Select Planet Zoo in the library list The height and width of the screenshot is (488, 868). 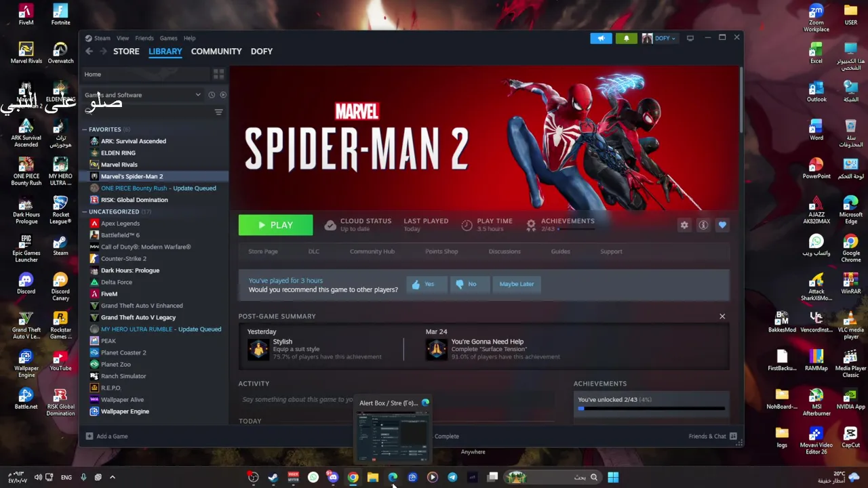pos(115,364)
